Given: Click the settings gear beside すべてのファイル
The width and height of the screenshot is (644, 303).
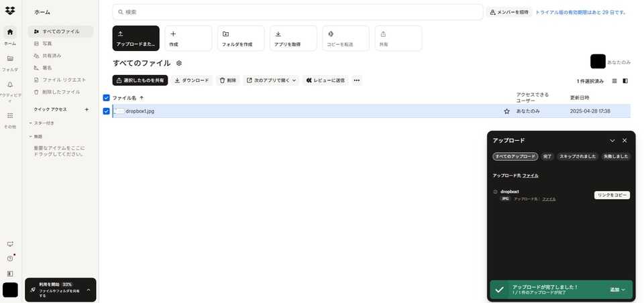Looking at the screenshot, I should pyautogui.click(x=179, y=63).
